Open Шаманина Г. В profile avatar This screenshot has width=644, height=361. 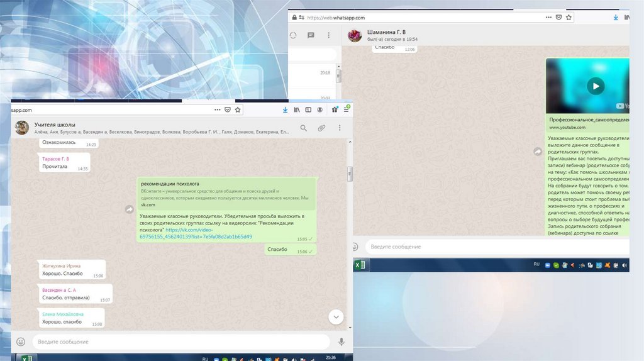coord(355,35)
